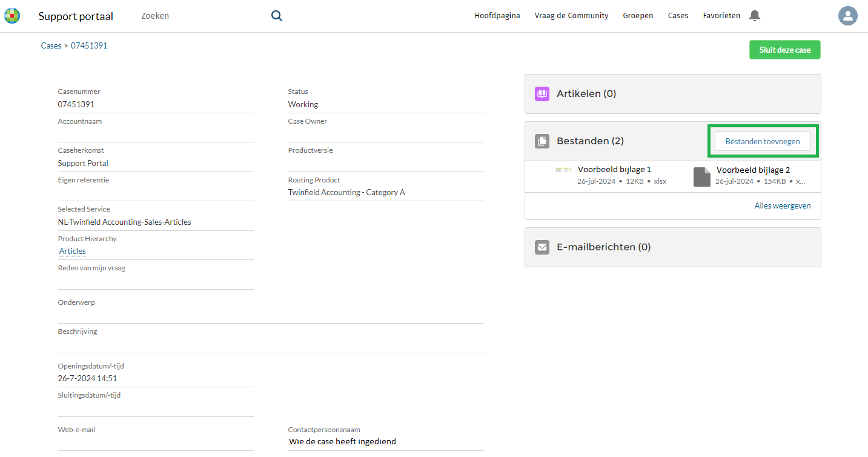This screenshot has height=457, width=868.
Task: Open Cases in the top navigation
Action: [678, 16]
